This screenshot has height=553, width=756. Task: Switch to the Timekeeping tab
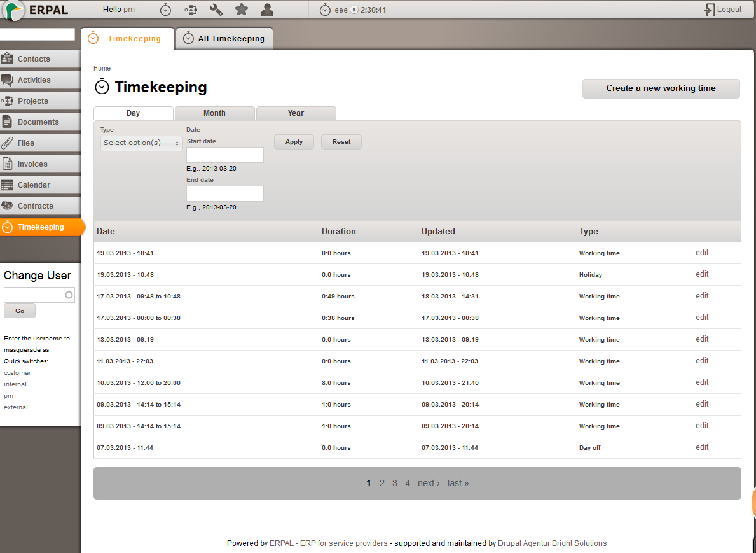[x=127, y=39]
